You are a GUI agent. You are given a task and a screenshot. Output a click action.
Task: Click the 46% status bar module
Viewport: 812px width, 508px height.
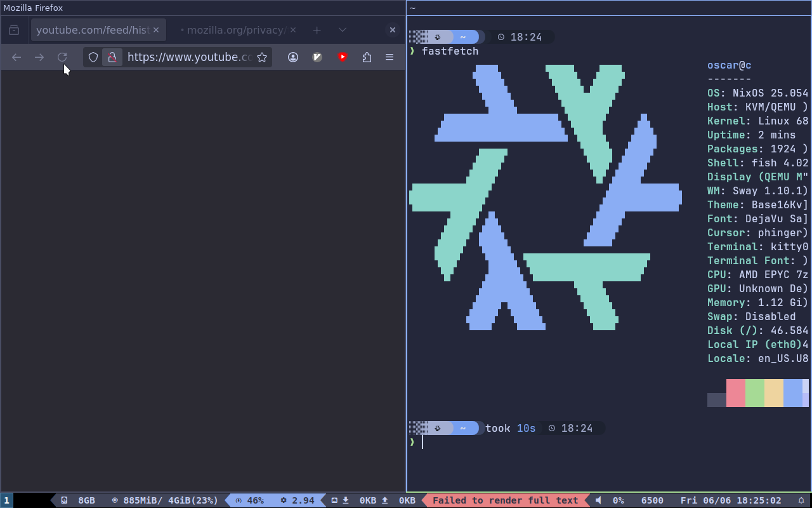click(250, 500)
